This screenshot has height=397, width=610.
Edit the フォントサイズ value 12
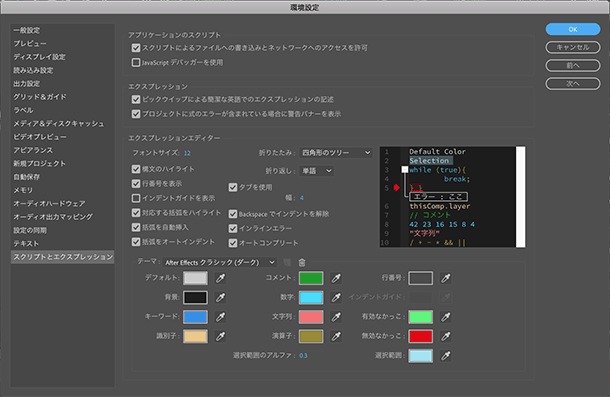click(x=187, y=153)
